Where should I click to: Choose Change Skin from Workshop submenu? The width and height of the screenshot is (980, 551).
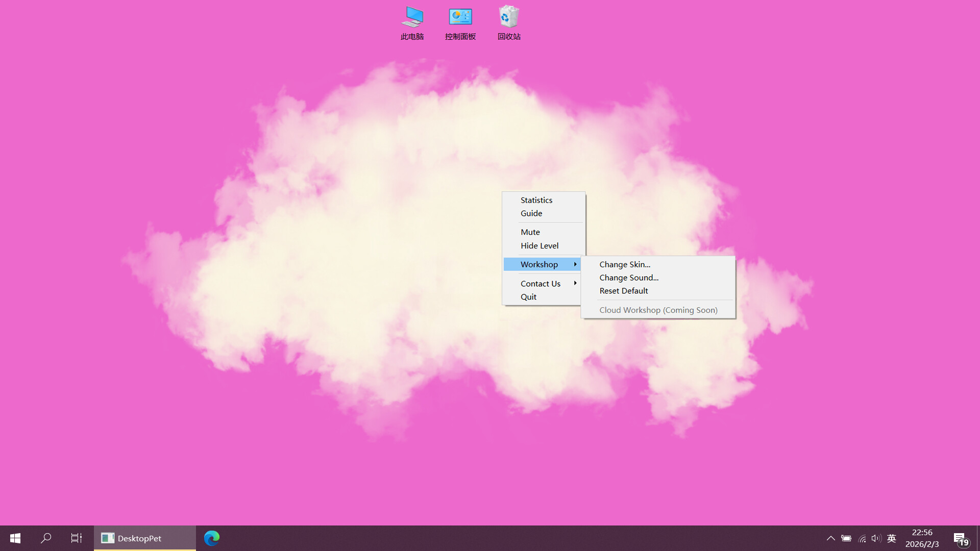coord(624,264)
